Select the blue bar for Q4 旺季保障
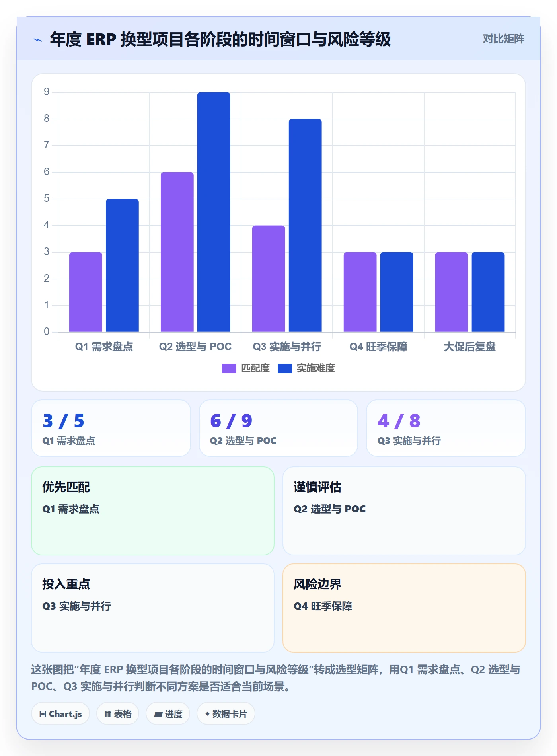Viewport: 557px width, 756px height. click(397, 292)
